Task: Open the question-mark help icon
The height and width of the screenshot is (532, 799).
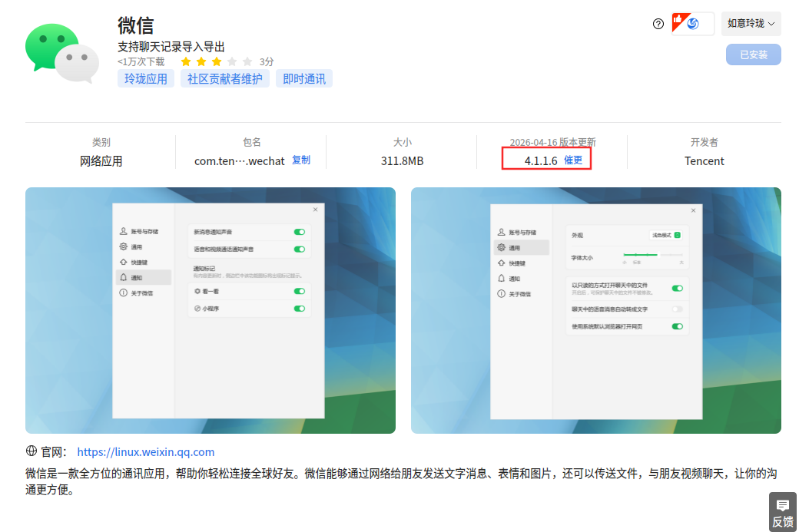Action: 658,24
